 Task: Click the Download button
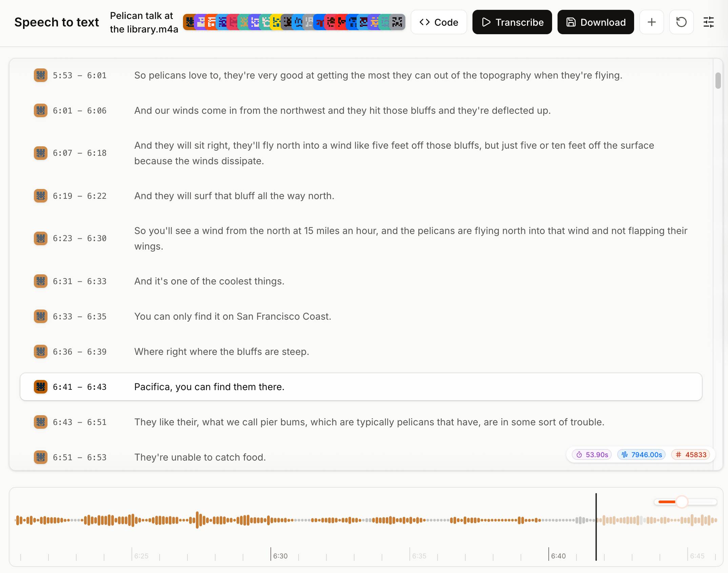[x=595, y=22]
